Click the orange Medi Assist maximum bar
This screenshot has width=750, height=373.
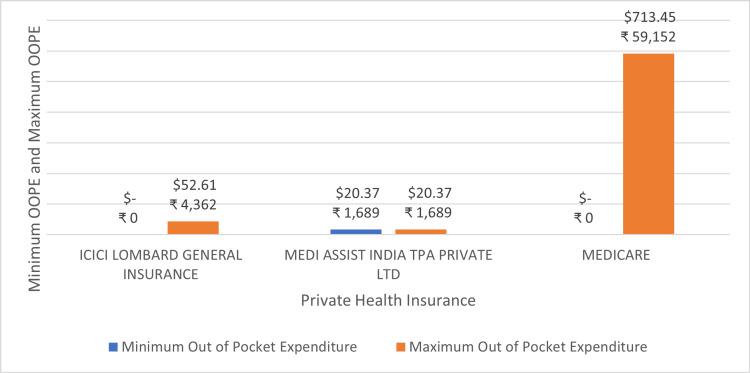tap(420, 232)
